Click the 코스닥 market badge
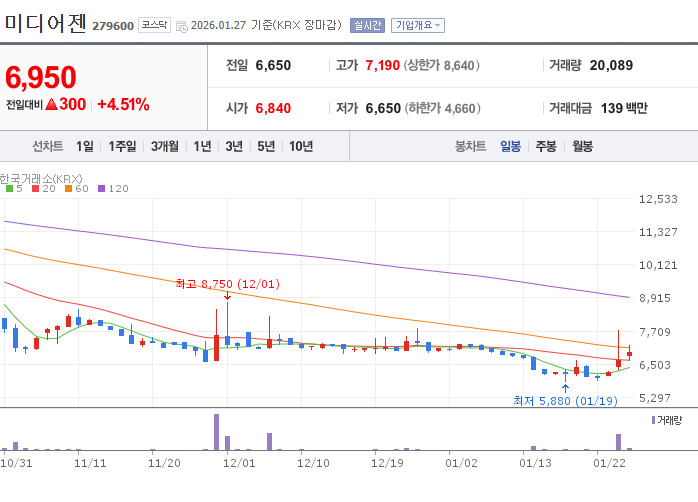Screen dimensions: 698x502 [x=154, y=25]
